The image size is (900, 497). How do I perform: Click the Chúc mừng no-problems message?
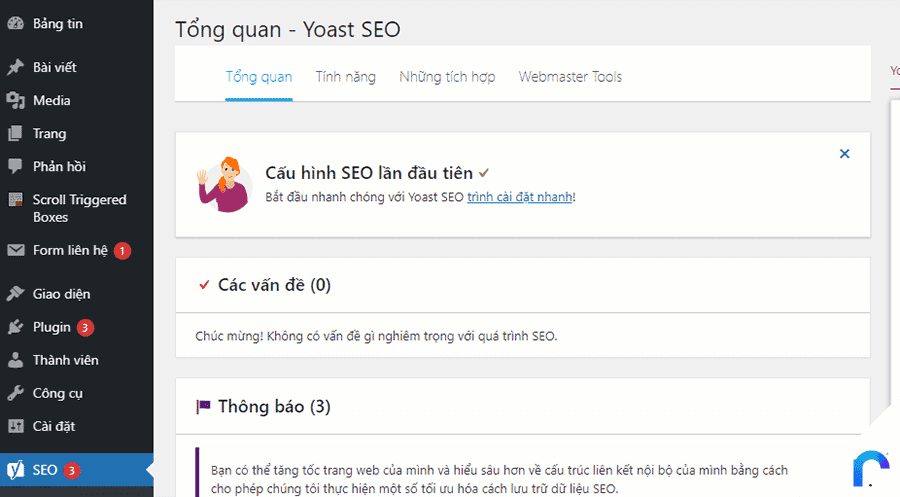point(376,336)
